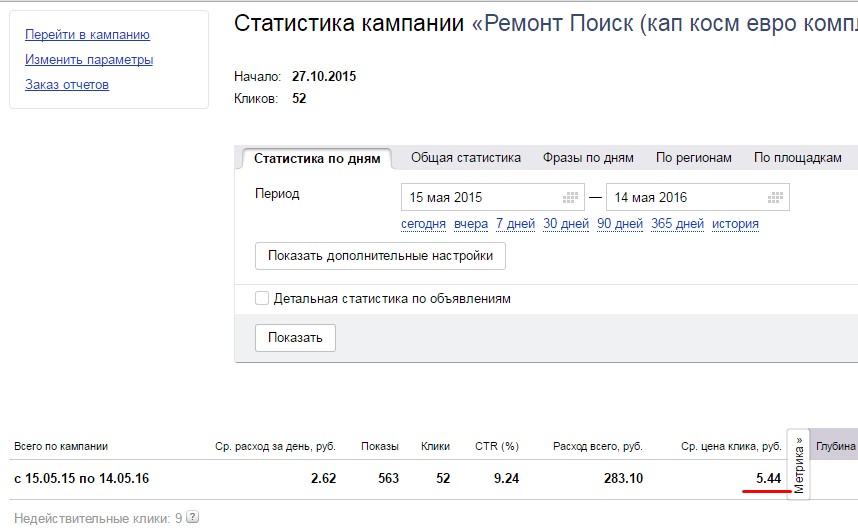Switch to Общая статистика tab
Image resolution: width=858 pixels, height=530 pixels.
(x=466, y=158)
